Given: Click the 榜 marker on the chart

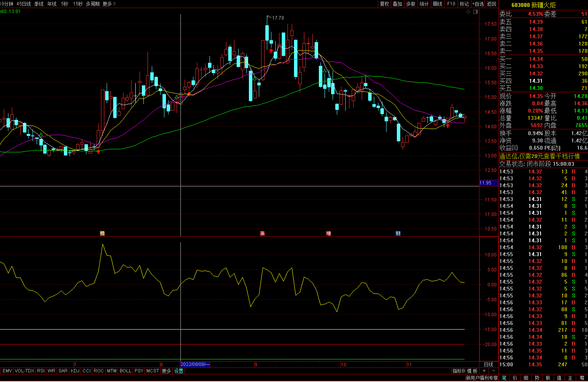Looking at the screenshot, I should coord(102,233).
